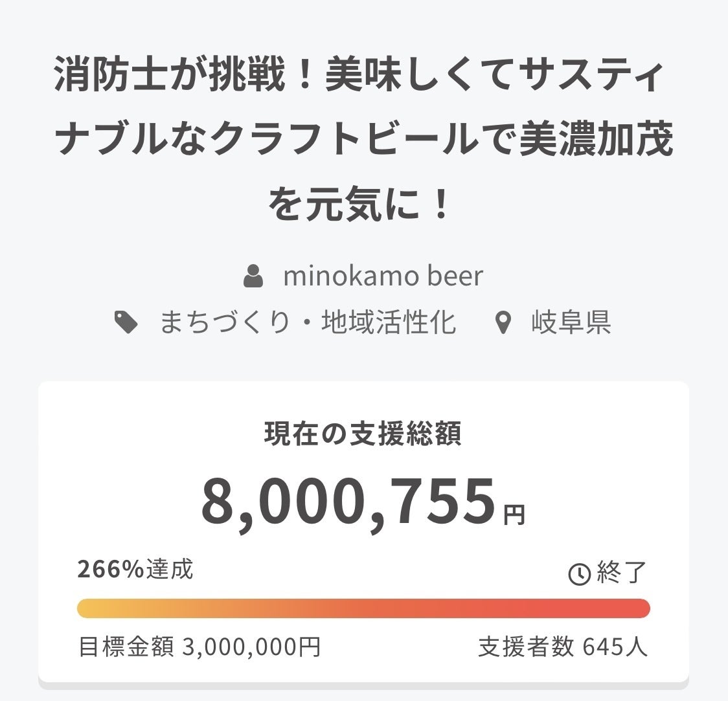Click the 円 symbol after the amount

[x=515, y=515]
